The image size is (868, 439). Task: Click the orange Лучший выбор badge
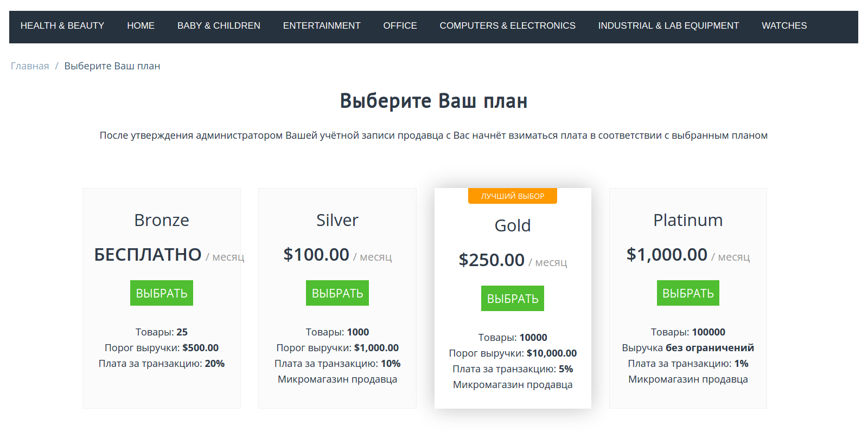[x=513, y=196]
